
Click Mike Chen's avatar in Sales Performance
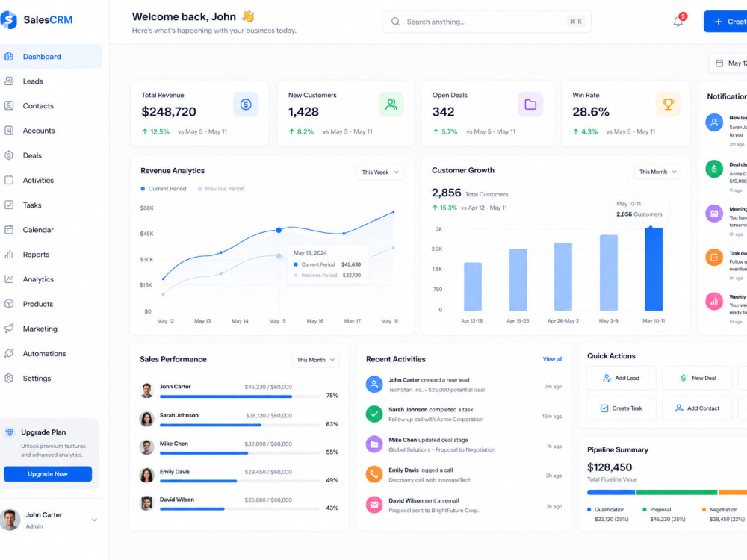coord(146,447)
